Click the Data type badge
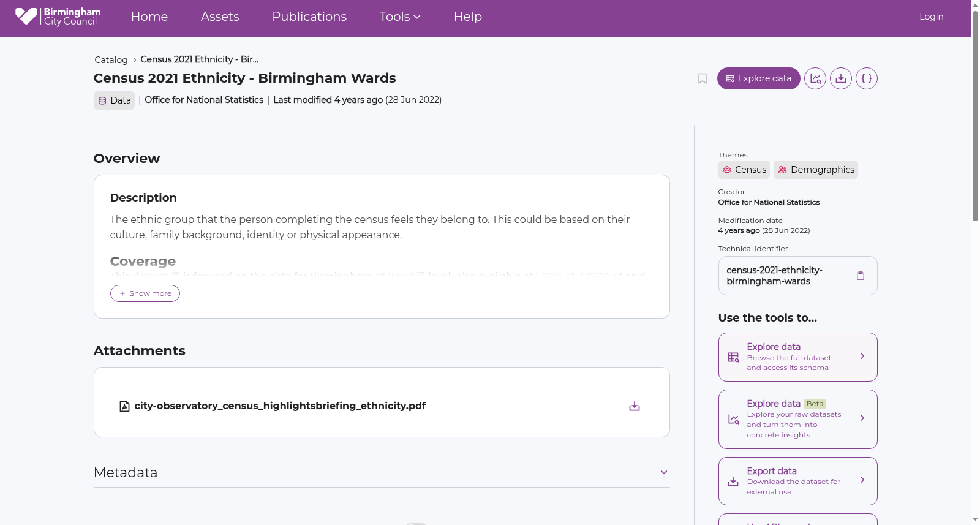The height and width of the screenshot is (525, 980). [115, 100]
